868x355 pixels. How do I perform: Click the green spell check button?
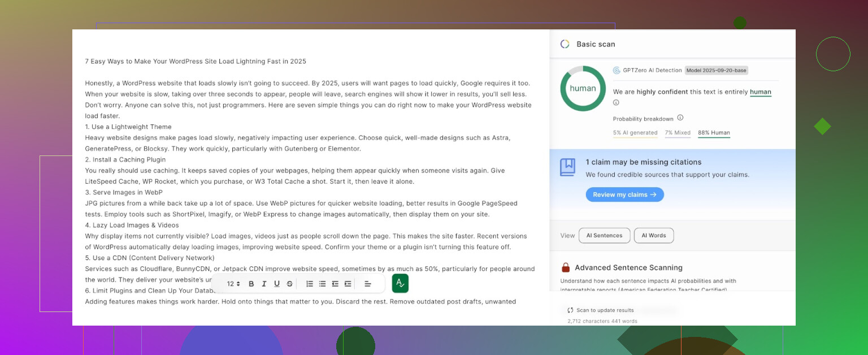click(x=400, y=283)
